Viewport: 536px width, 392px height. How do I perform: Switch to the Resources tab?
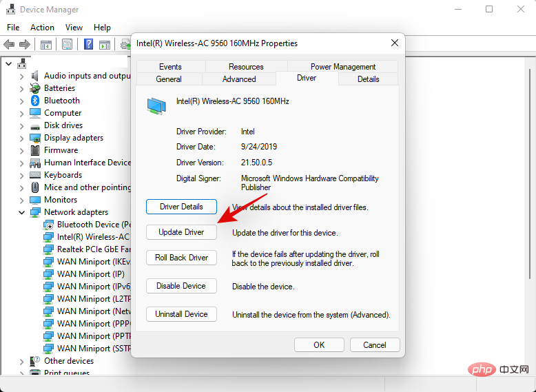246,67
